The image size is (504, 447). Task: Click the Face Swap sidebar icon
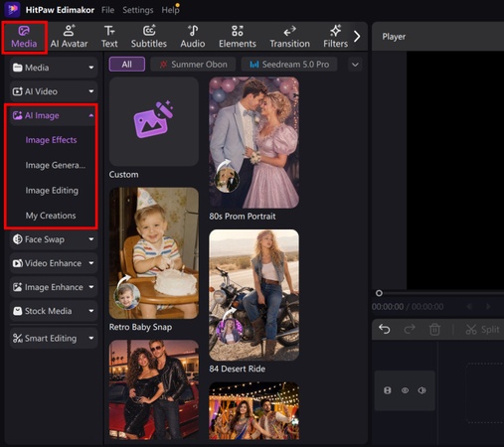(x=17, y=239)
